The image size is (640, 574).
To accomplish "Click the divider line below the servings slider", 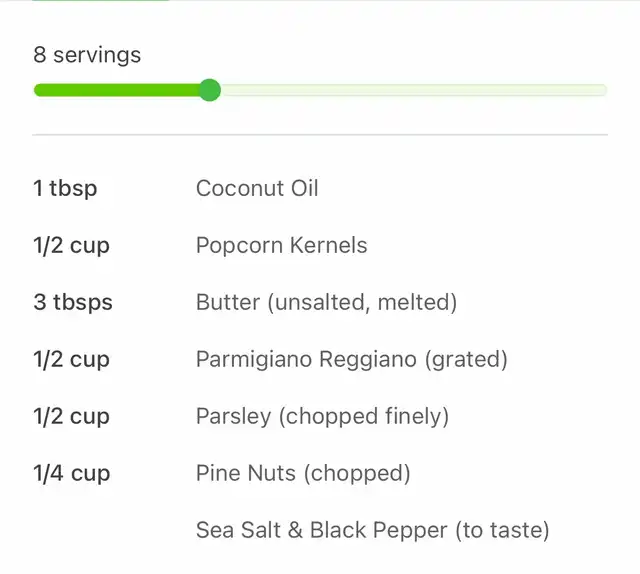I will [320, 134].
